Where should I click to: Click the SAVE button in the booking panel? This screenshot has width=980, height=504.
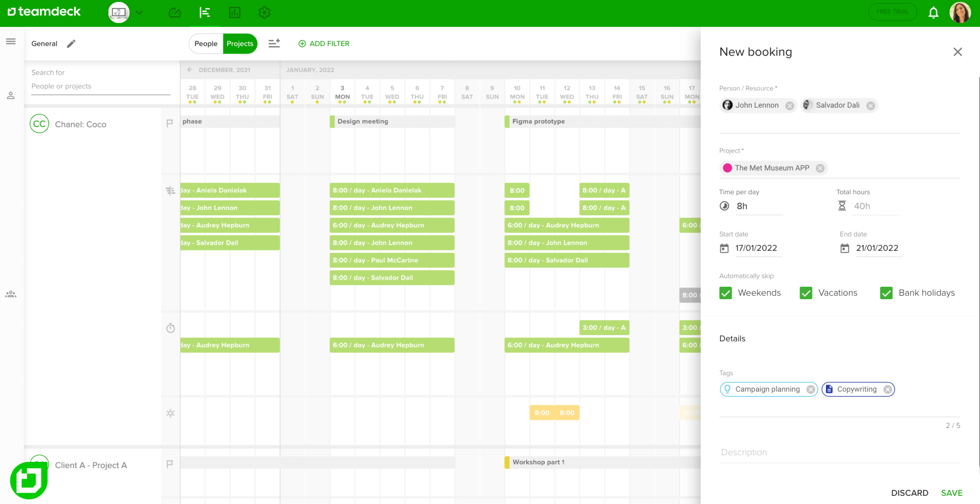tap(951, 493)
